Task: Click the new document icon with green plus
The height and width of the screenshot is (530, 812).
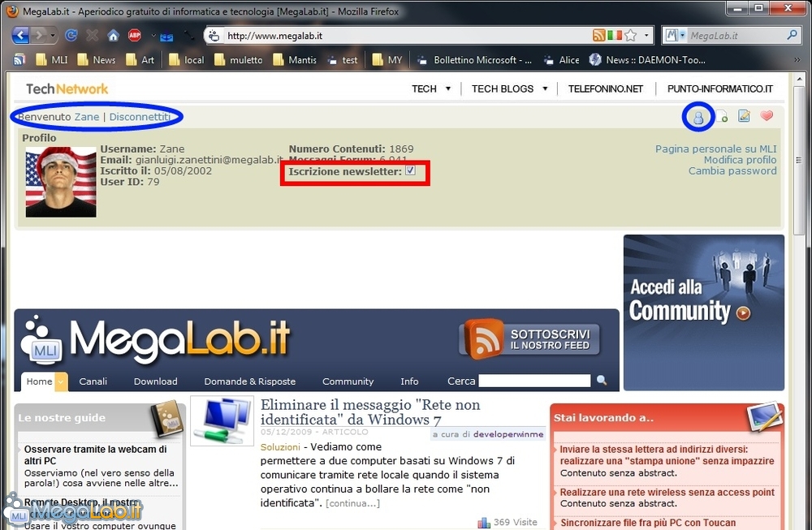Action: 722,116
